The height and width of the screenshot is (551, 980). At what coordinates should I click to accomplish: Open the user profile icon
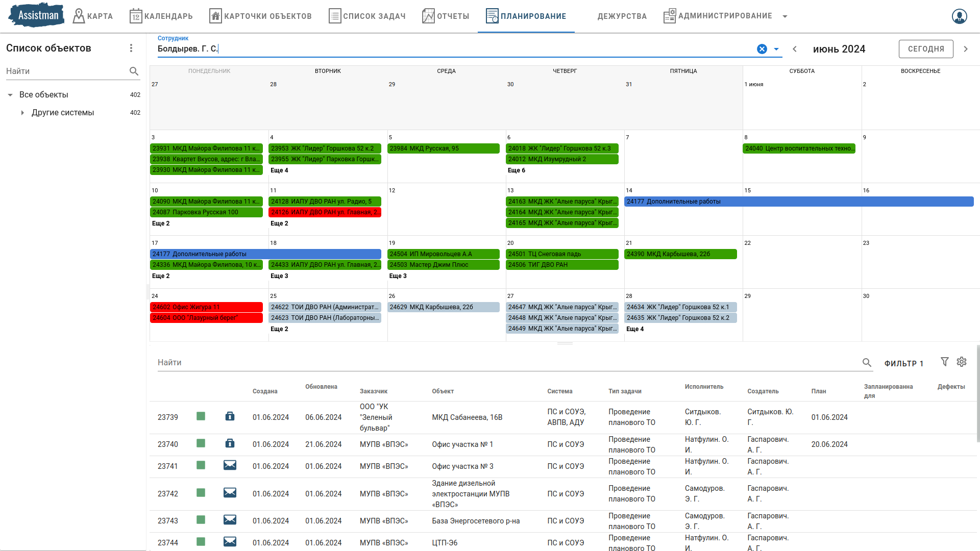959,16
